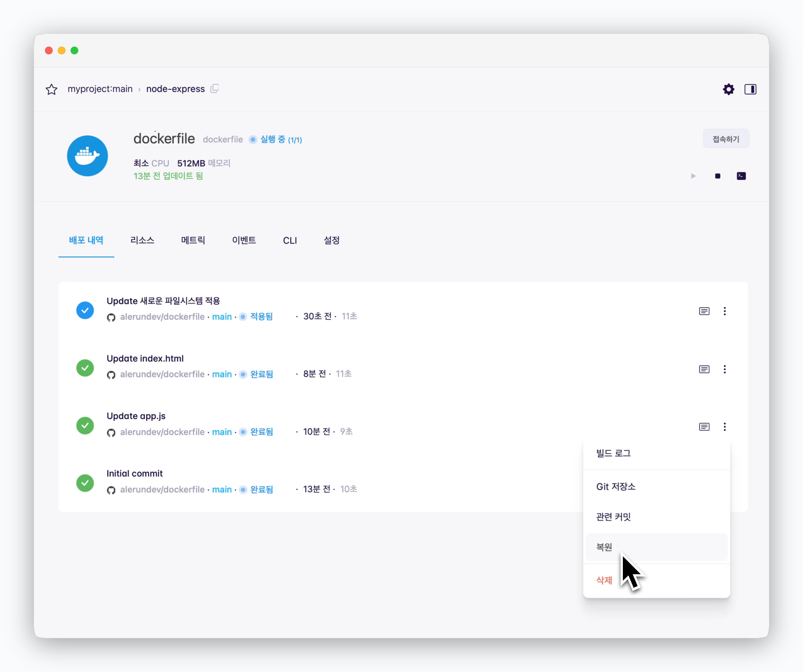The height and width of the screenshot is (672, 803).
Task: Choose 빌드 로그 in the context menu
Action: tap(656, 453)
